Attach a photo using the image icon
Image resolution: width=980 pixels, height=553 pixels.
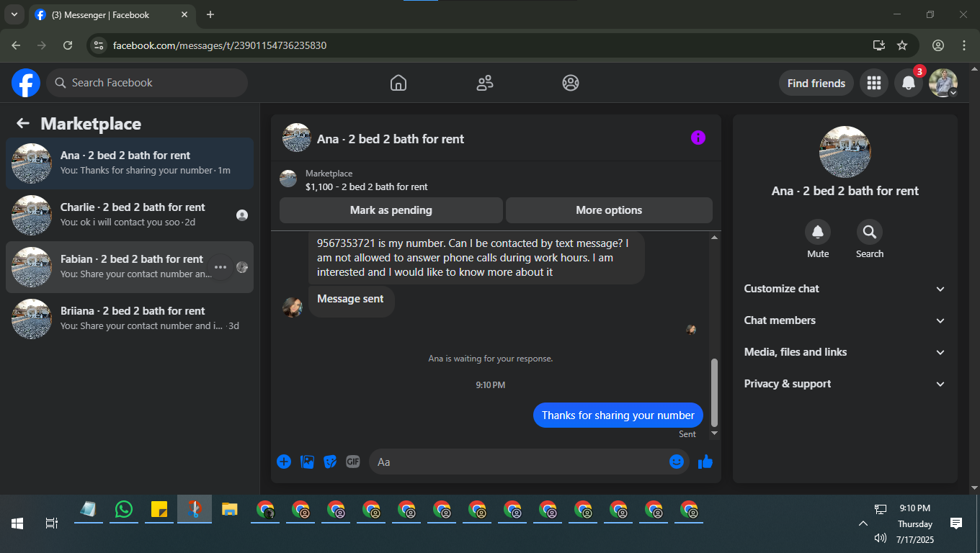point(307,462)
